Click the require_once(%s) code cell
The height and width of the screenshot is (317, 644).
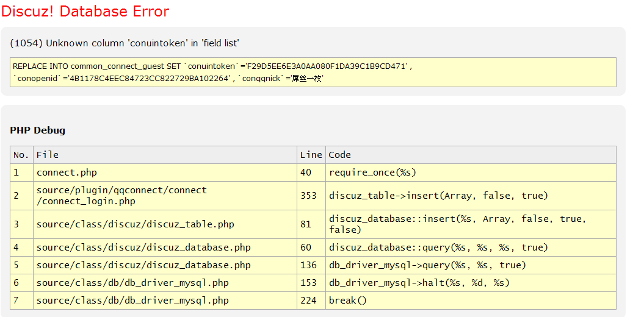tap(372, 173)
